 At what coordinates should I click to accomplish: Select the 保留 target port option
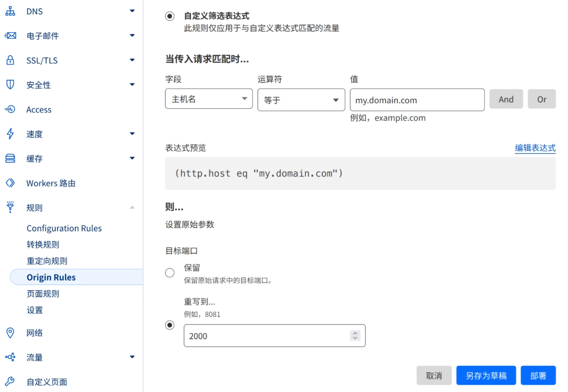pos(170,273)
